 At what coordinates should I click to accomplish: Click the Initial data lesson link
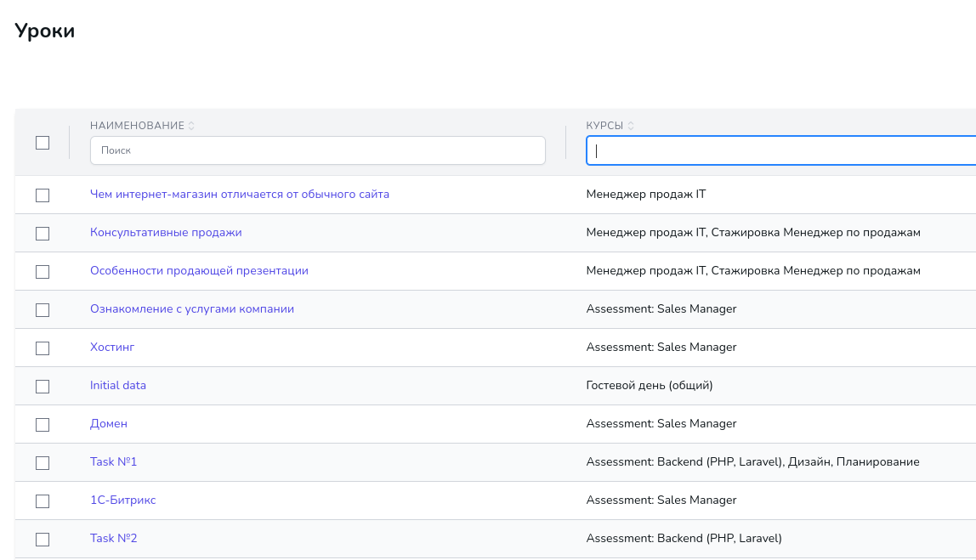click(118, 386)
